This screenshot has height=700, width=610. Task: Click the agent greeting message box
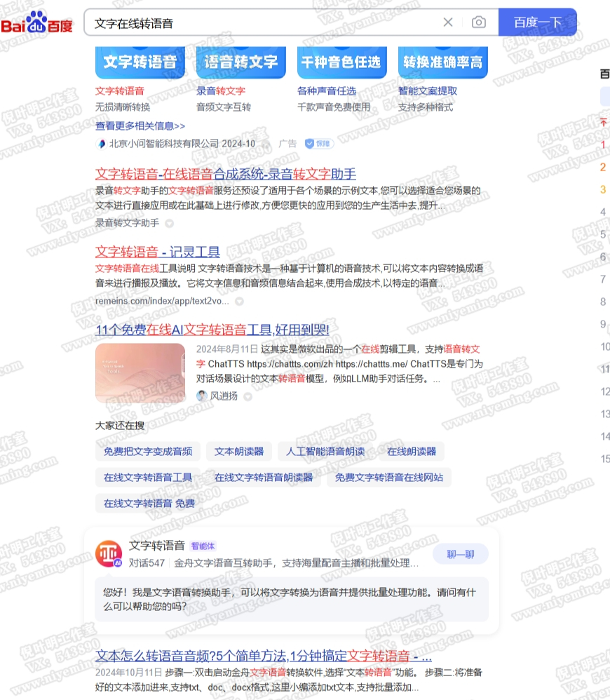(x=292, y=599)
